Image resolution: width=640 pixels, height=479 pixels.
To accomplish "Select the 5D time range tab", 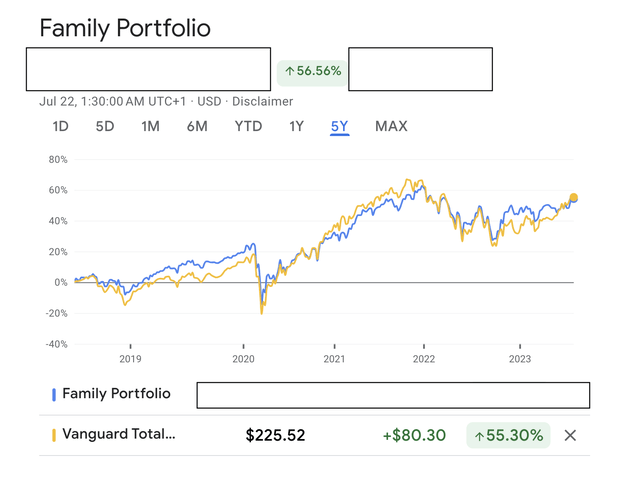I will pos(105,126).
